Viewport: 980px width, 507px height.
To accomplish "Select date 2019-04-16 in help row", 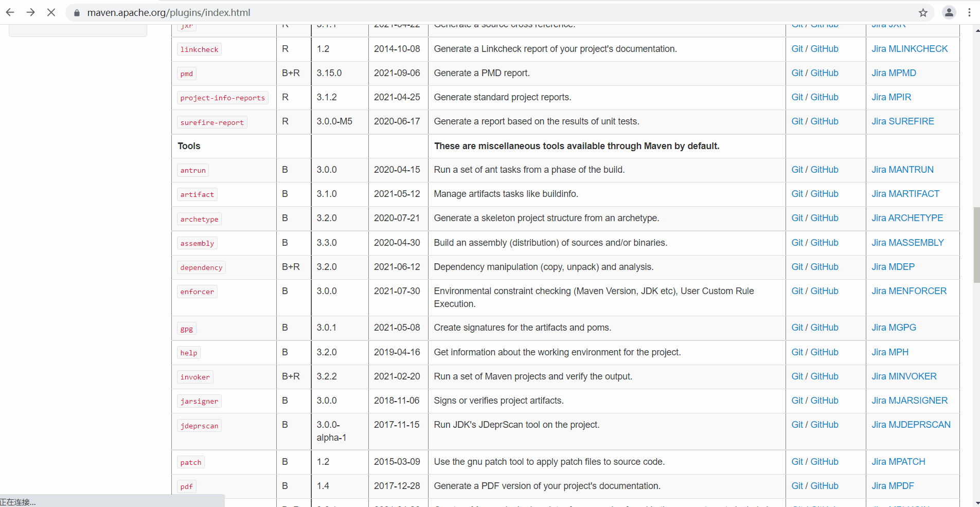I will (397, 352).
